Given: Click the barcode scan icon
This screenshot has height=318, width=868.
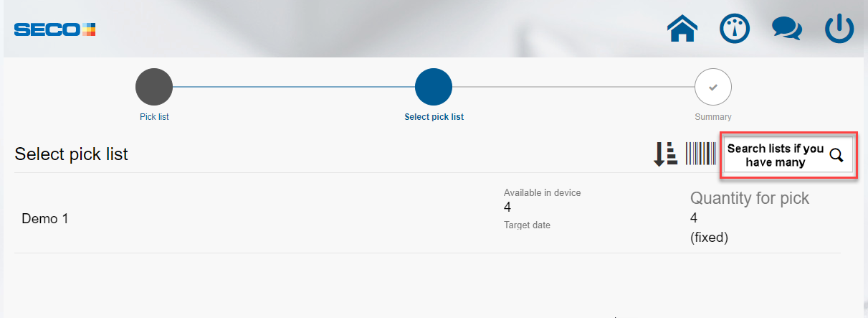Looking at the screenshot, I should 700,154.
